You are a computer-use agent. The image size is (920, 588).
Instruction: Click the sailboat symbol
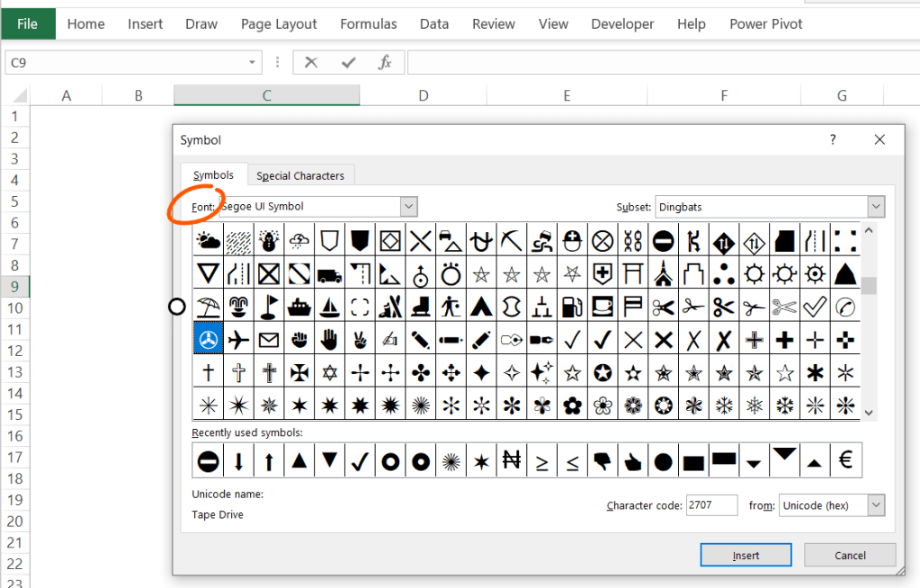(329, 307)
